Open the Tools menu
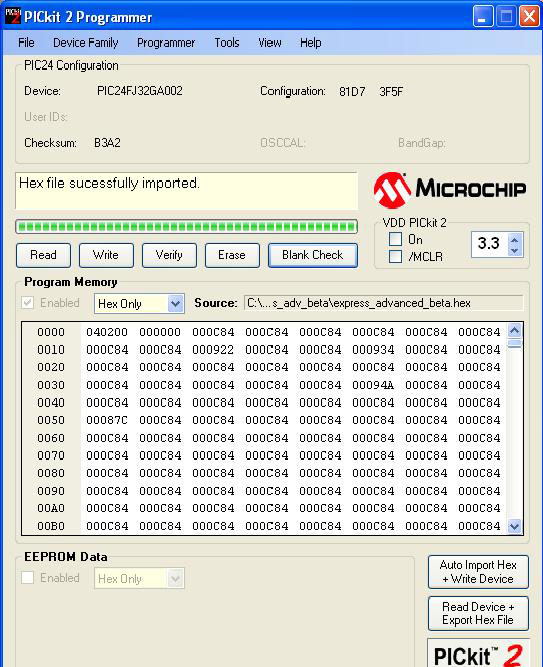Image resolution: width=543 pixels, height=667 pixels. pyautogui.click(x=227, y=43)
